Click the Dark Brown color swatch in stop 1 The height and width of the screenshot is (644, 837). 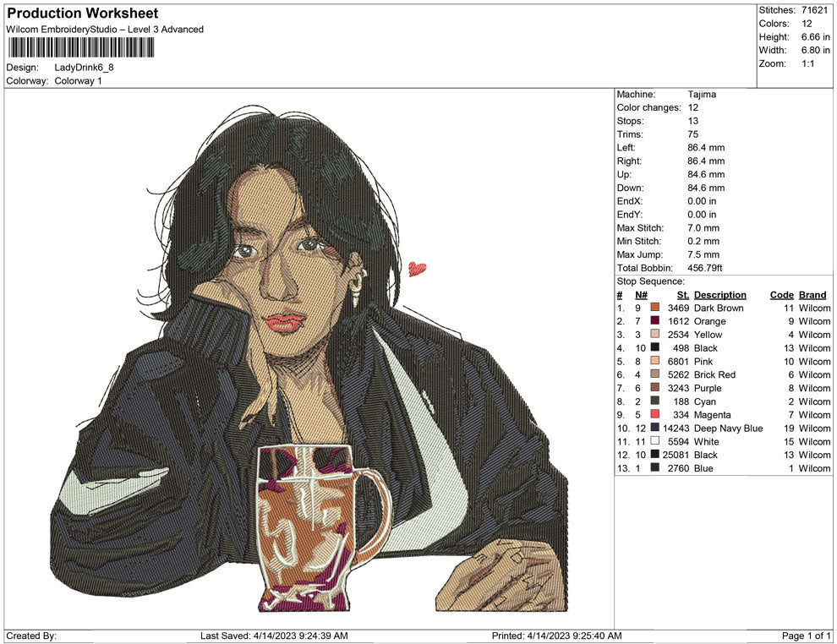655,308
